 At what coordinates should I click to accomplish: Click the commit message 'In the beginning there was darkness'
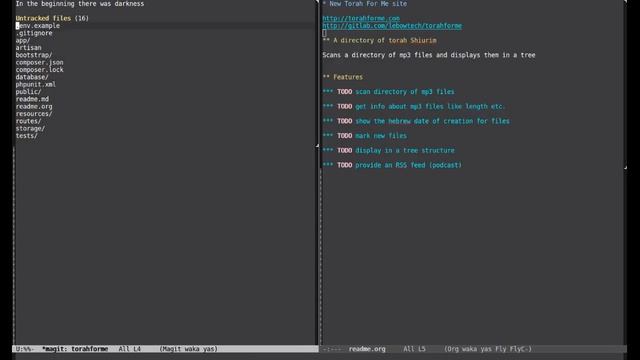point(80,4)
